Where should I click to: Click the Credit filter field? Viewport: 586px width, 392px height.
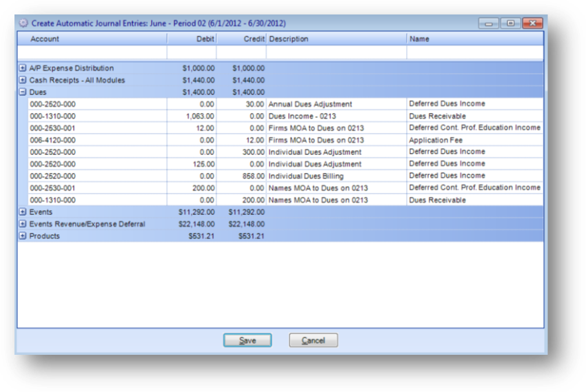(241, 52)
